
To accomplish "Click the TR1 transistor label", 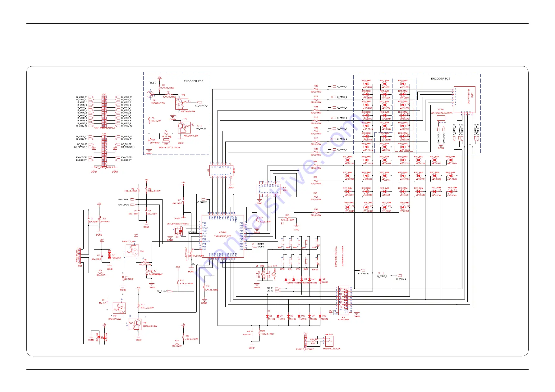I will [154, 100].
